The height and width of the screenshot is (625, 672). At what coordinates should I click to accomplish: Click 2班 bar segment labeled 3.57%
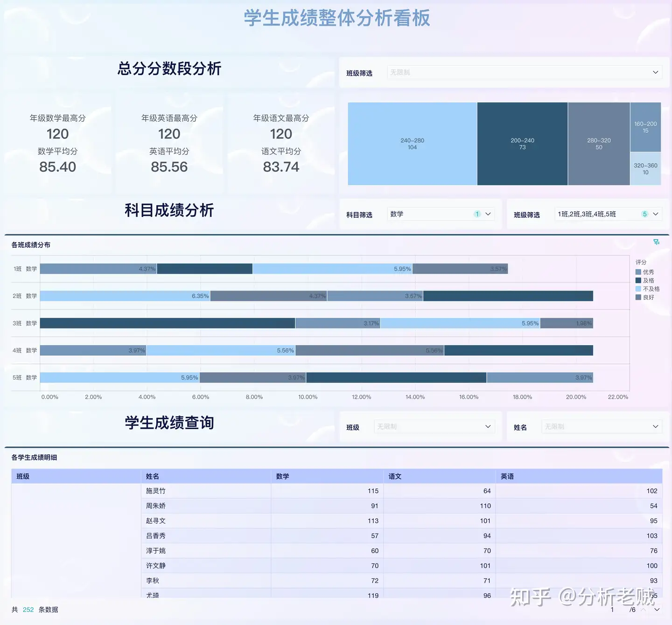[x=375, y=296]
